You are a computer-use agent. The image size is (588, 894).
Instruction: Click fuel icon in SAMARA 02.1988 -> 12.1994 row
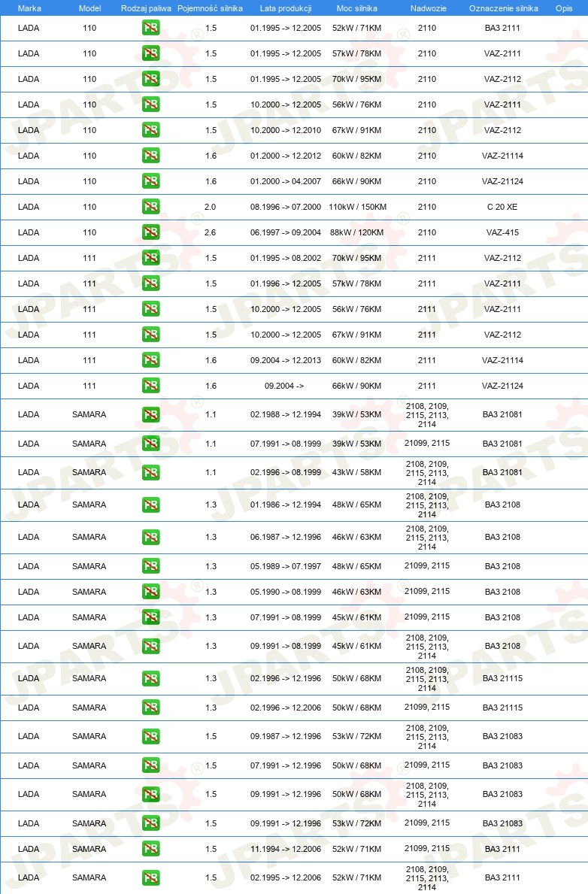click(150, 414)
